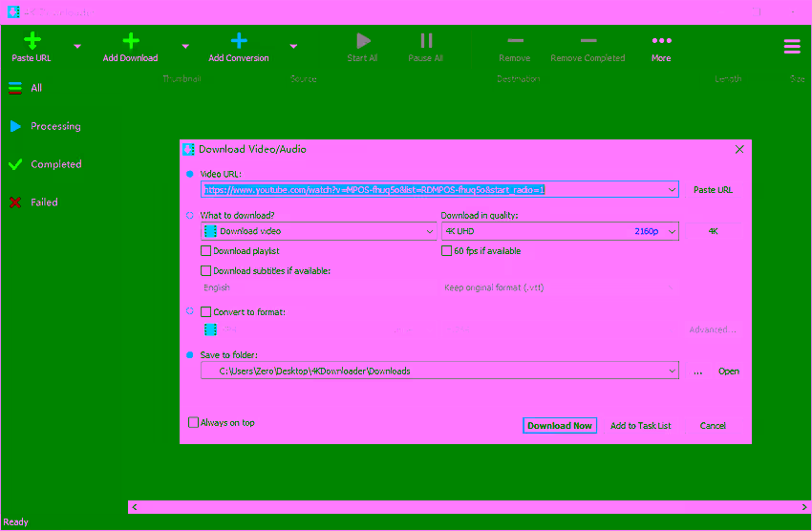Click the Add Download toolbar icon
The width and height of the screenshot is (812, 531).
131,41
